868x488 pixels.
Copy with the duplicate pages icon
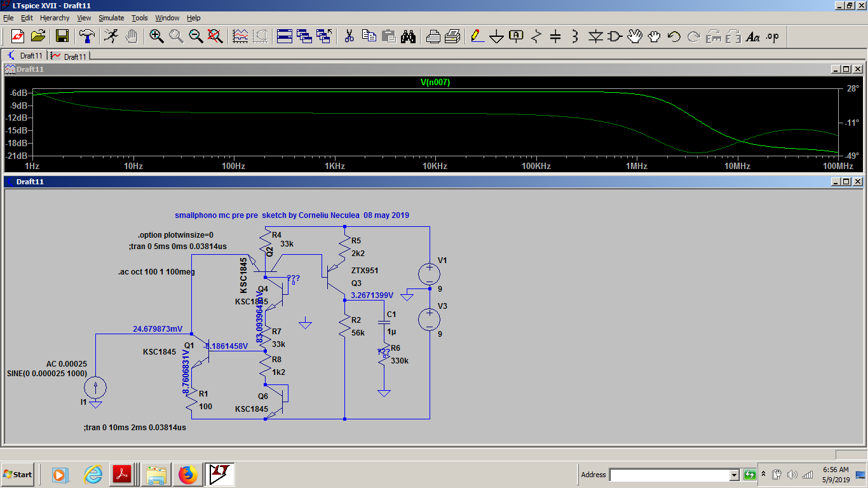(369, 36)
